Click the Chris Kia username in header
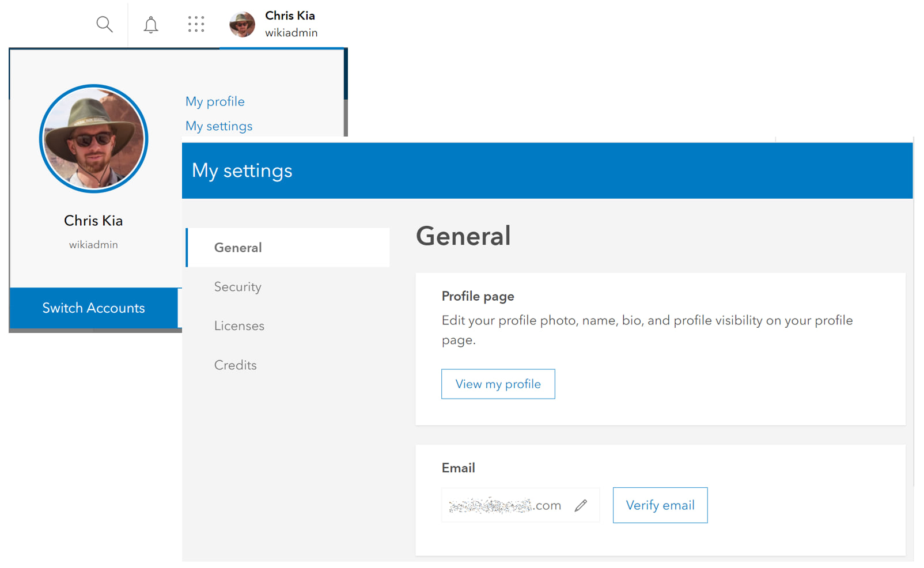This screenshot has height=568, width=924. coord(290,16)
